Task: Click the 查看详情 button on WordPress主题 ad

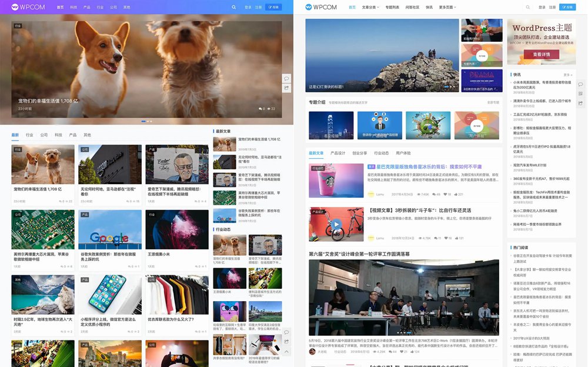Action: [x=541, y=54]
